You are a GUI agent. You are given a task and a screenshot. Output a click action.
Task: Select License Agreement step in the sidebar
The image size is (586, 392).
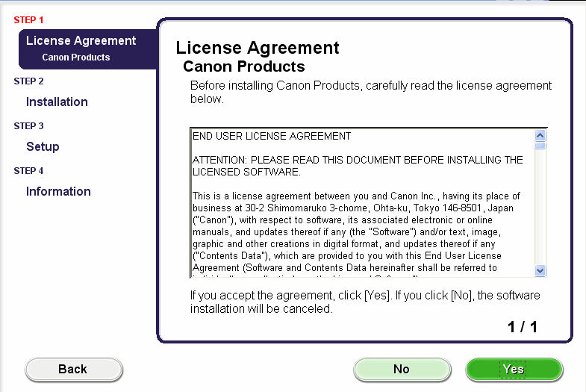[81, 41]
